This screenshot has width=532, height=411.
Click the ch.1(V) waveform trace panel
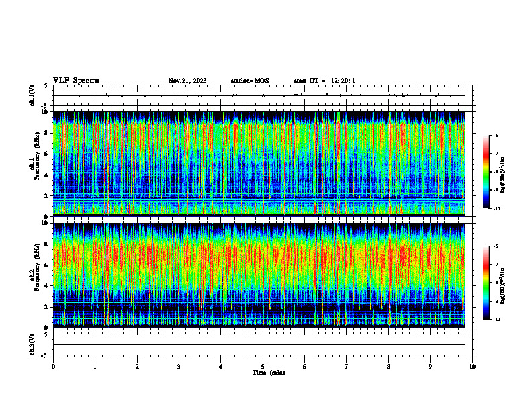[263, 95]
